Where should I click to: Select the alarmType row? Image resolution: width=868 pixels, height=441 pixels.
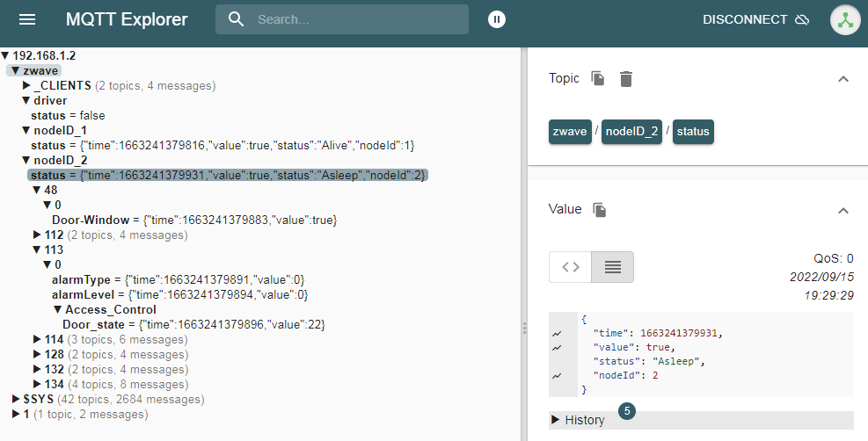[178, 279]
